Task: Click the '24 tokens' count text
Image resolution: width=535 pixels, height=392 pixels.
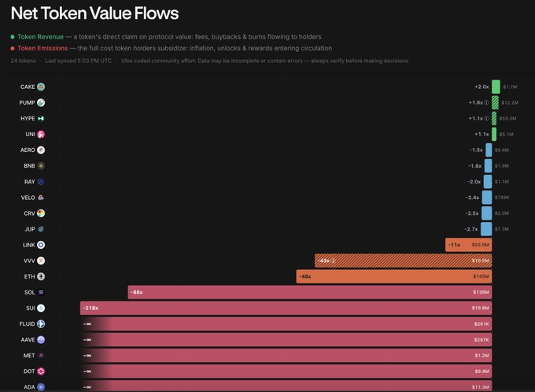Action: tap(23, 61)
